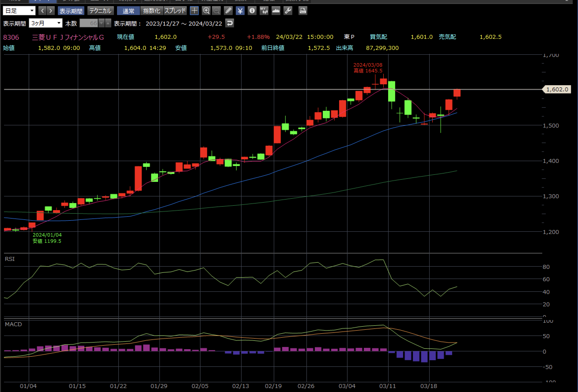
Task: Toggle the crosshair cursor button
Action: [x=194, y=11]
